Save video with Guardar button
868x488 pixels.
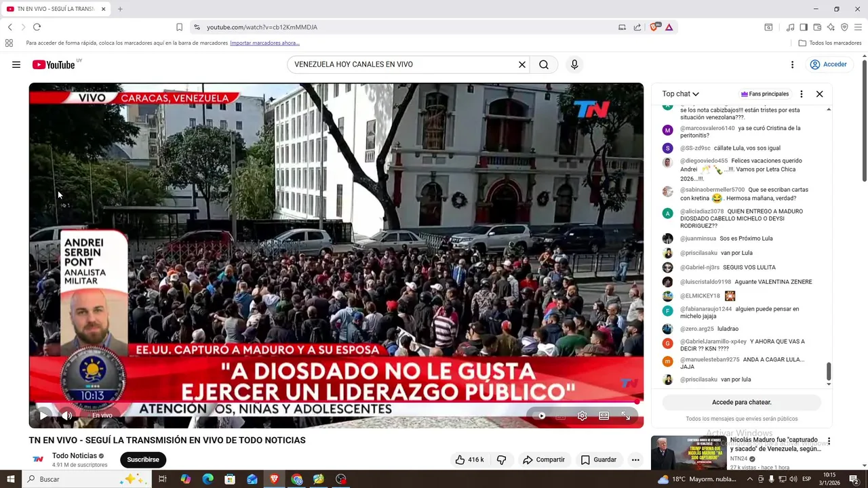[599, 460]
